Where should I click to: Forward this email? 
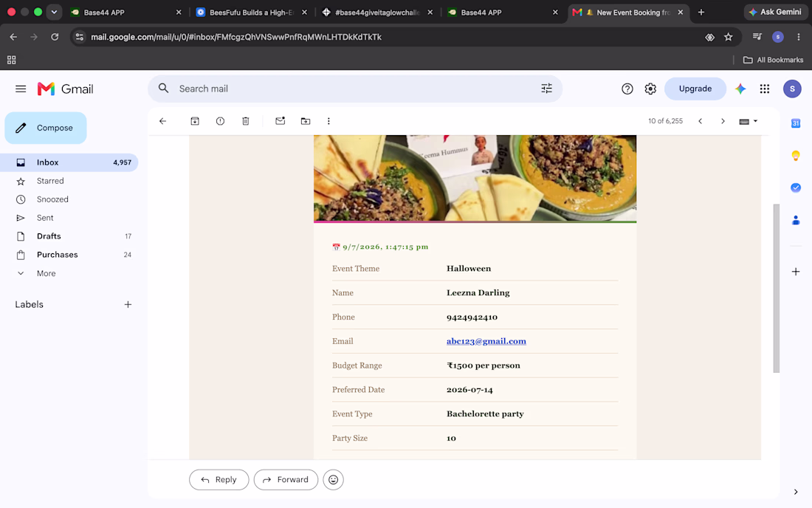[x=286, y=479]
